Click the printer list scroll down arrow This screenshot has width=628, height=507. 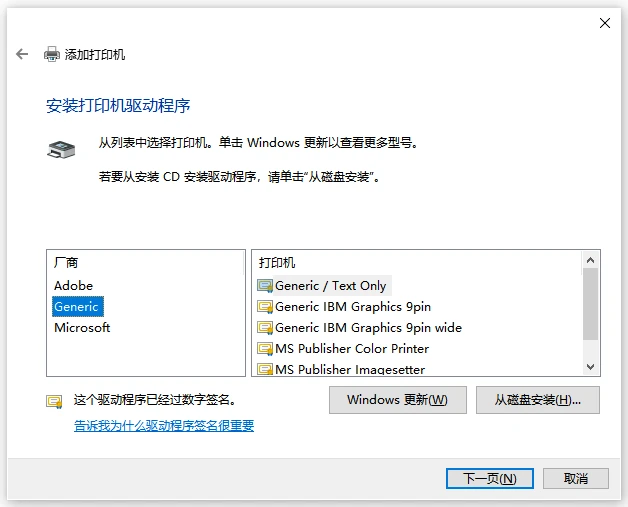coord(590,366)
